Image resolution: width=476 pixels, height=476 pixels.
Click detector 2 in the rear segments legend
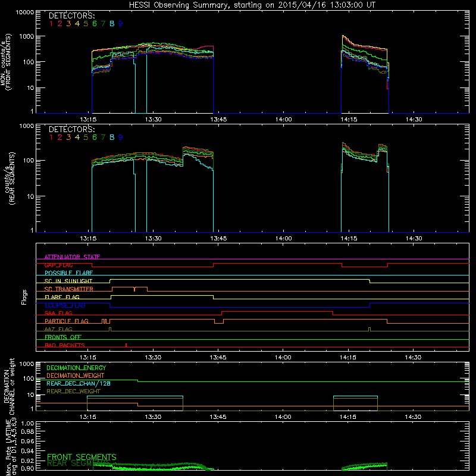pos(60,137)
